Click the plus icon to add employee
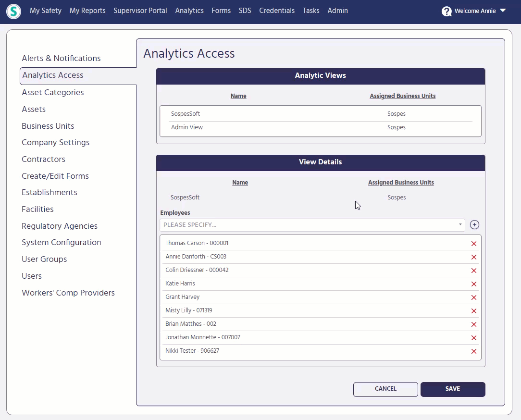The width and height of the screenshot is (521, 420). click(474, 224)
